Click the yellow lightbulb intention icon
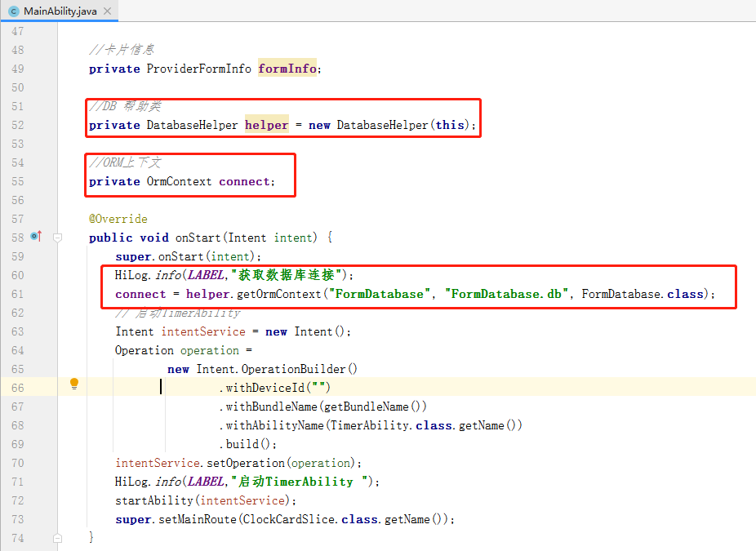This screenshot has height=551, width=756. (x=74, y=384)
